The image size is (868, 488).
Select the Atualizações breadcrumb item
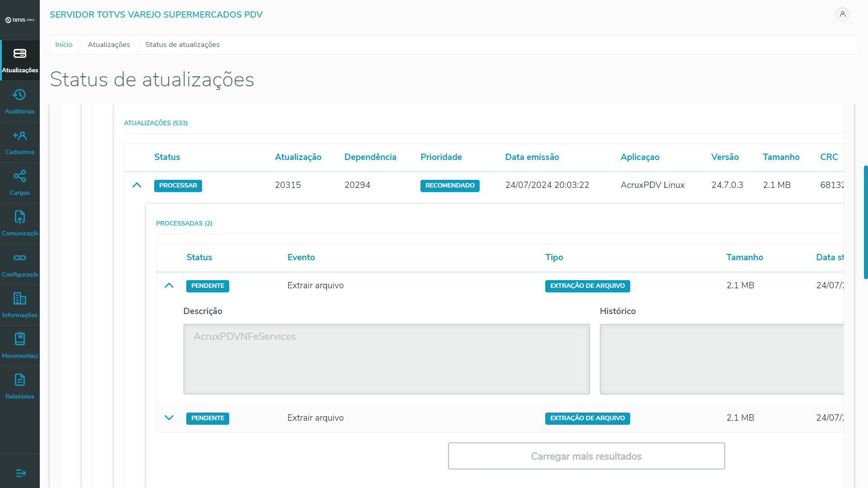(x=108, y=45)
